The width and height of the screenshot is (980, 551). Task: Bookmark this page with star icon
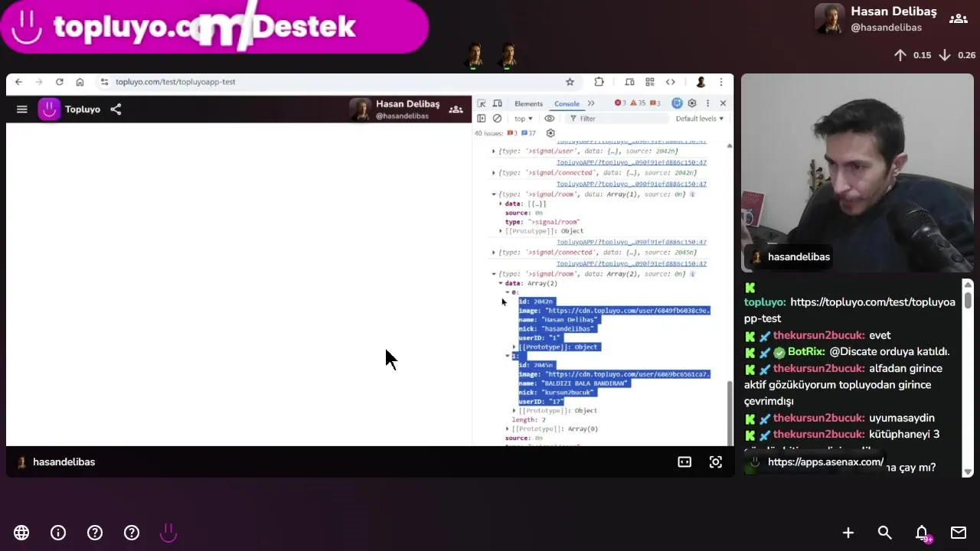[570, 82]
